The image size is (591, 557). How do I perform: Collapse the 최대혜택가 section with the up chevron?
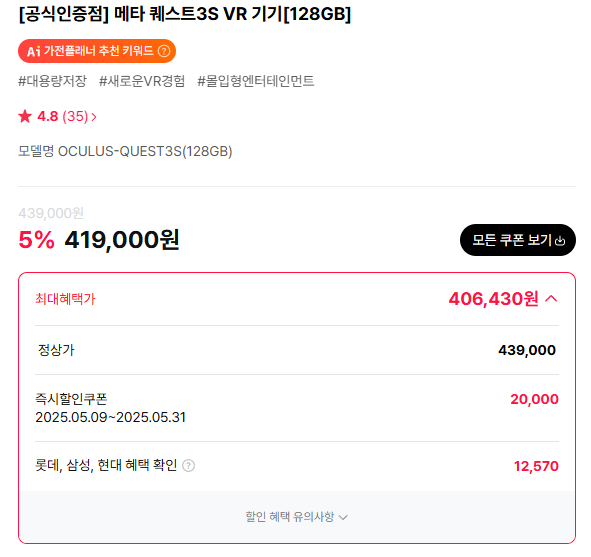(551, 299)
